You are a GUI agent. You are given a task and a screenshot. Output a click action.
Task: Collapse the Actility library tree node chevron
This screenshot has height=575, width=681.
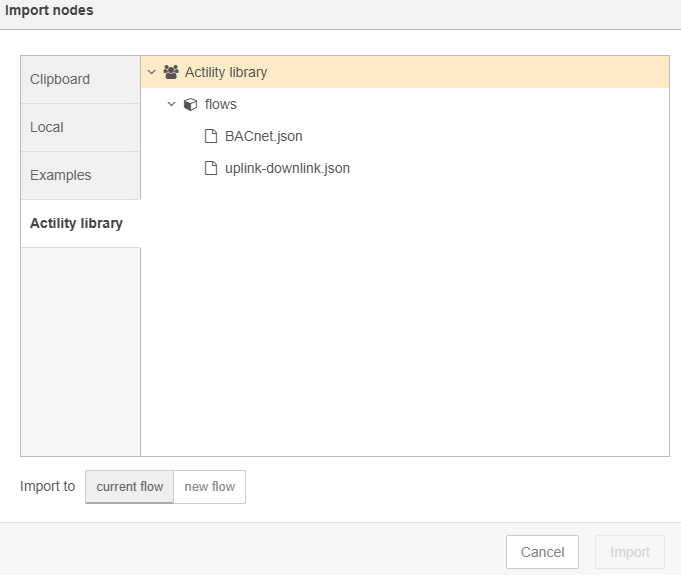point(151,72)
